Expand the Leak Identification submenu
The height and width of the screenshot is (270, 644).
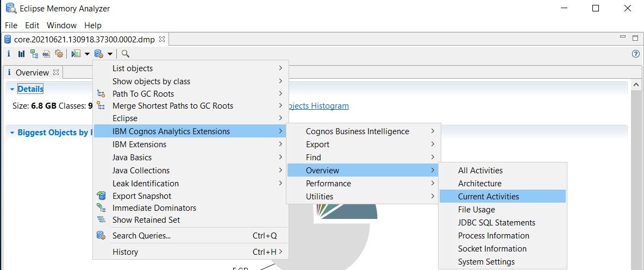191,184
